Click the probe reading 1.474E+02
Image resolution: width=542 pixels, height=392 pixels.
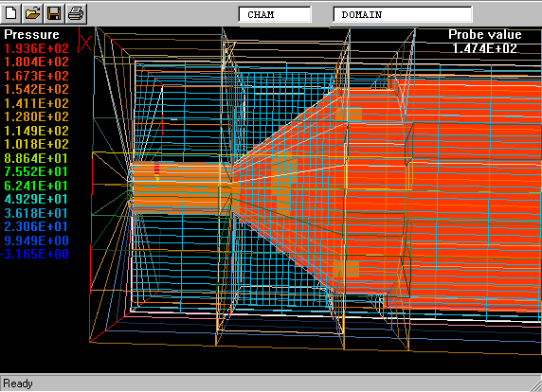(x=484, y=48)
